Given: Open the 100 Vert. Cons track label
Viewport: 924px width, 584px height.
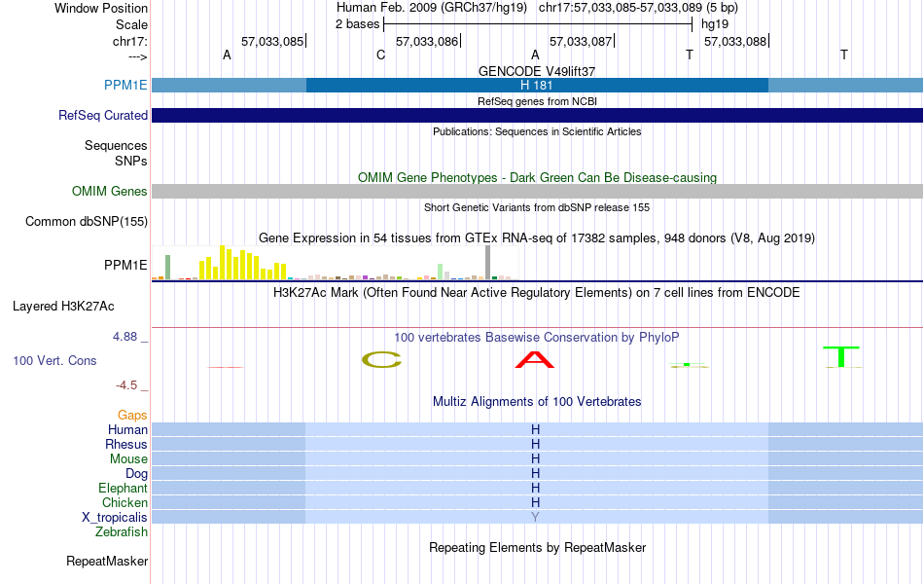Looking at the screenshot, I should [54, 360].
